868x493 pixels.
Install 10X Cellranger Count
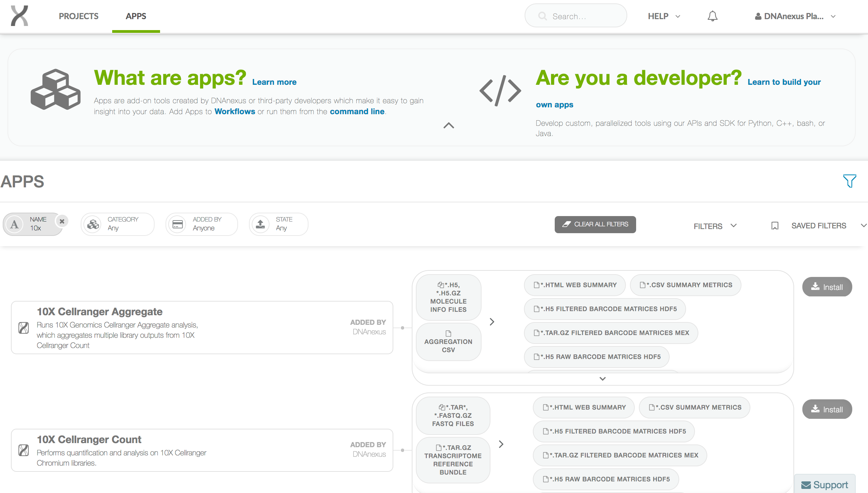click(x=827, y=409)
